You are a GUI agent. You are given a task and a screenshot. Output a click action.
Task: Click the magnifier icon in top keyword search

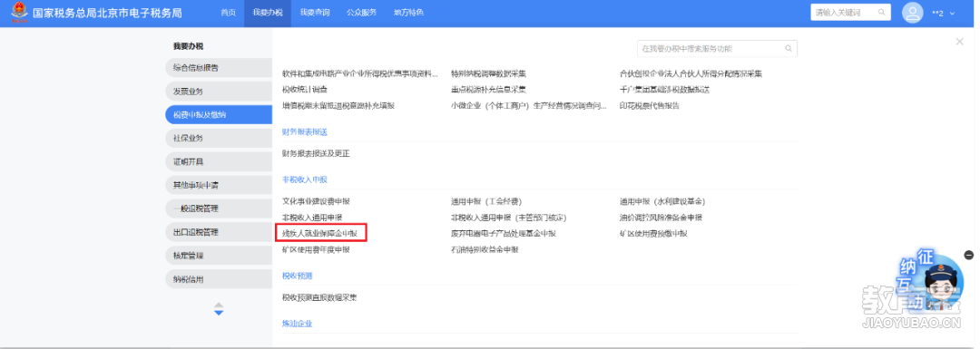882,13
